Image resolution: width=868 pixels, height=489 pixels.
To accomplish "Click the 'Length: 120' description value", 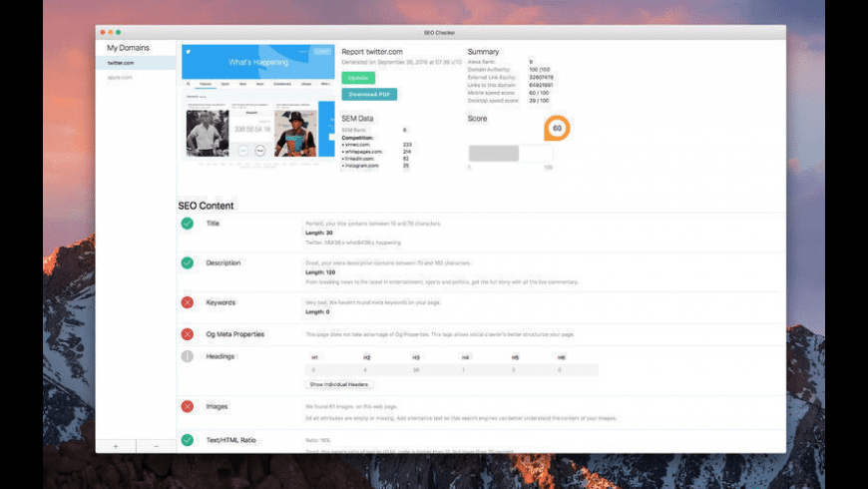I will click(x=320, y=272).
